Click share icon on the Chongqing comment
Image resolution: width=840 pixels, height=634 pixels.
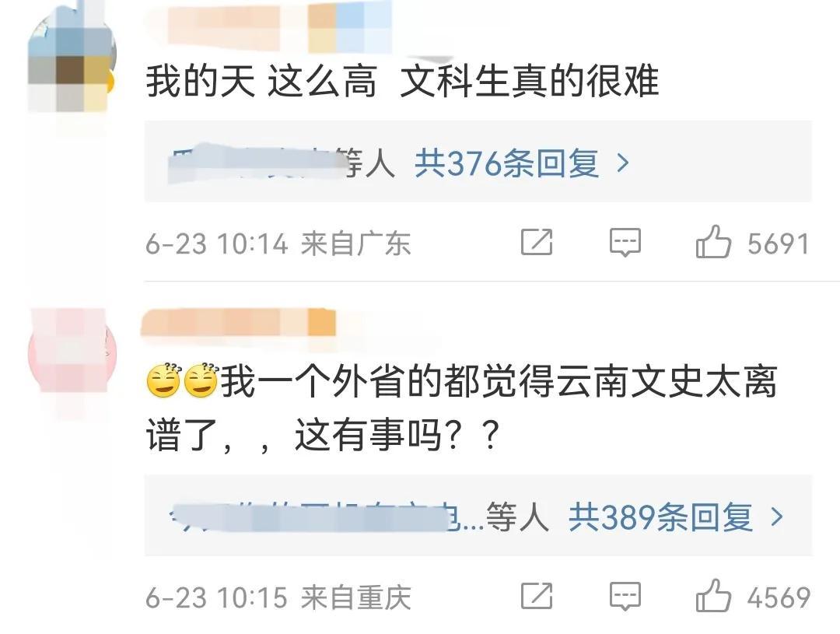coord(537,595)
